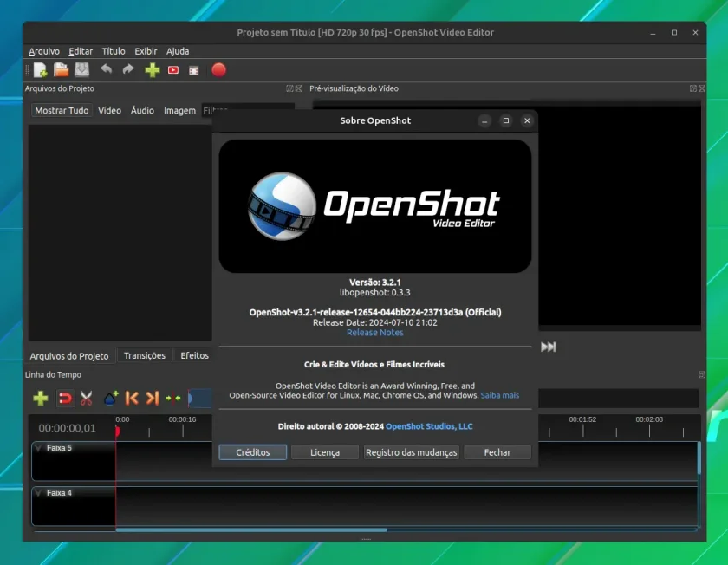Close the Sobre OpenShot dialog
This screenshot has height=565, width=728.
coord(527,120)
